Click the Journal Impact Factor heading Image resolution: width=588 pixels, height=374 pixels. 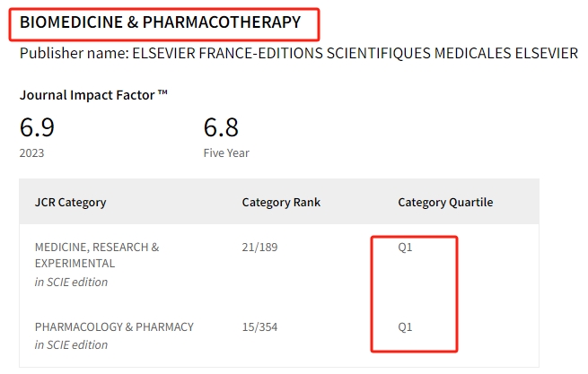(x=93, y=95)
